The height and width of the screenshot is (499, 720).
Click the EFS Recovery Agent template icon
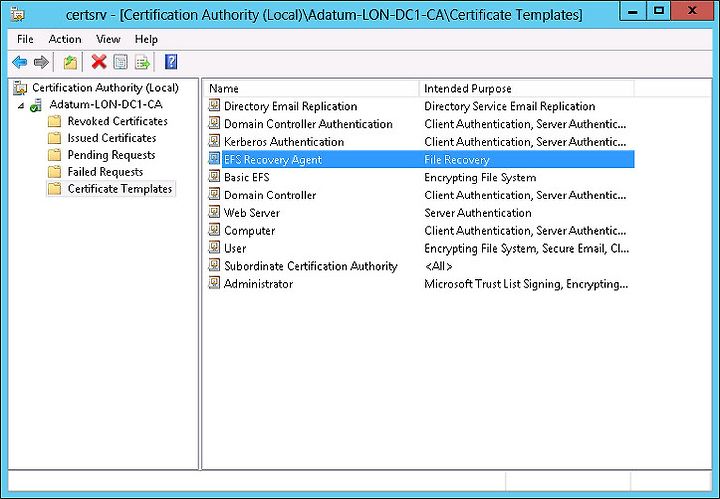pos(214,159)
